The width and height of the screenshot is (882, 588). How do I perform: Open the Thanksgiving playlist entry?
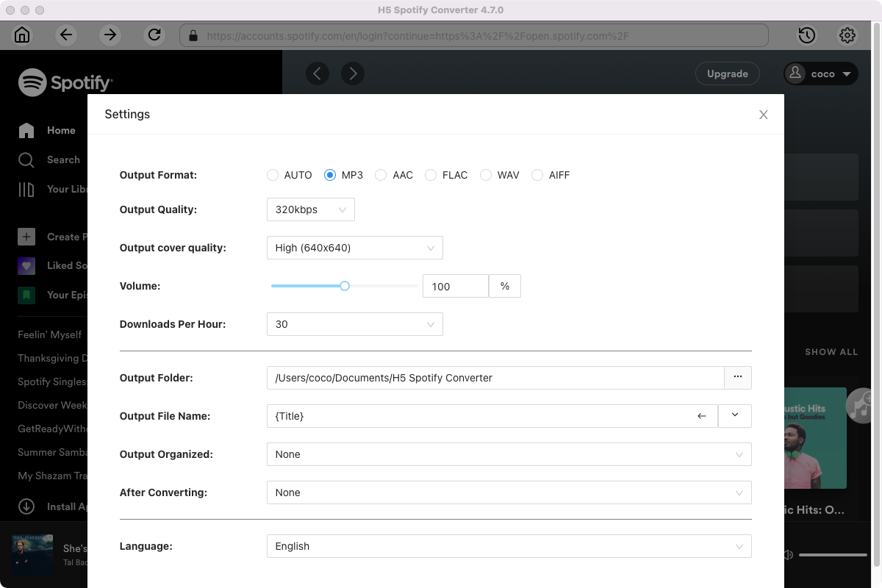(52, 358)
